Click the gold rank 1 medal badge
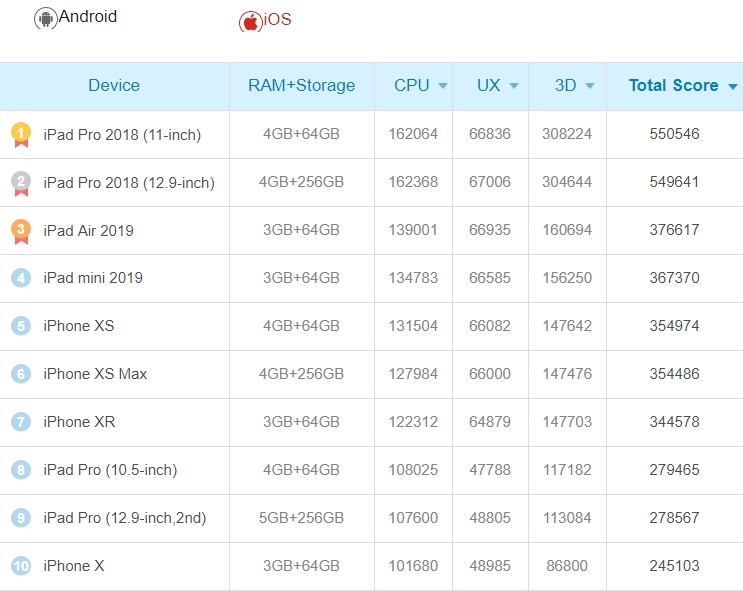This screenshot has width=743, height=591. click(x=21, y=135)
